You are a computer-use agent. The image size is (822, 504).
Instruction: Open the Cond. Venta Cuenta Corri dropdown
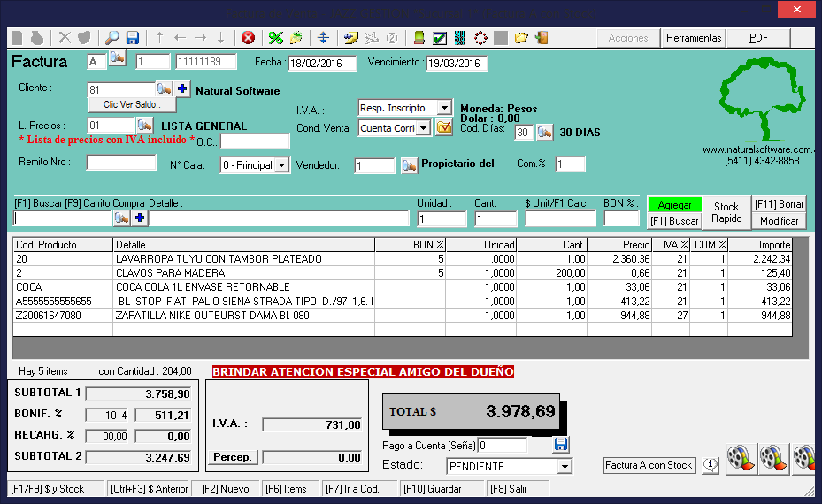tap(423, 128)
